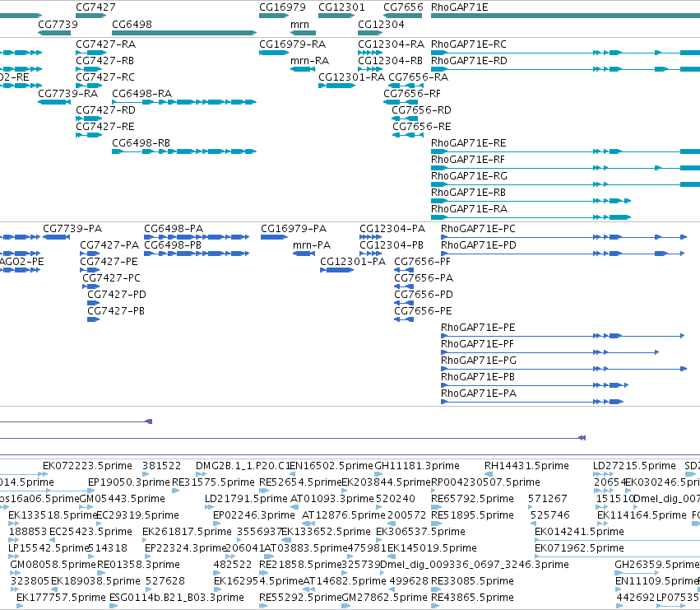
Task: Click the CG12304 gene label
Action: pos(381,25)
